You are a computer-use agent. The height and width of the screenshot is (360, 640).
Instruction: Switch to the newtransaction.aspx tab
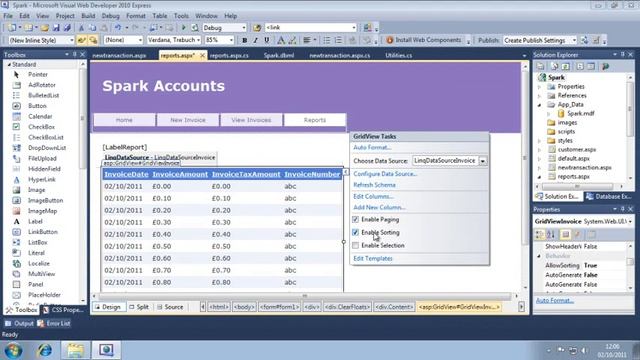(119, 56)
